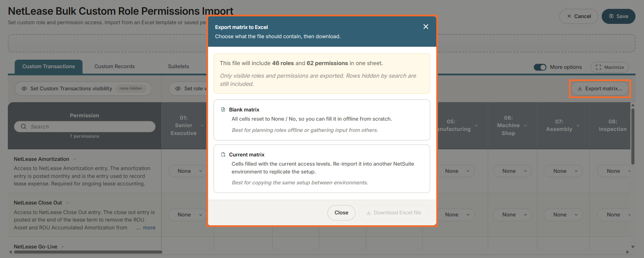Open Assembly access dropdown for NetLease Close Out
The height and width of the screenshot is (258, 644).
563,215
